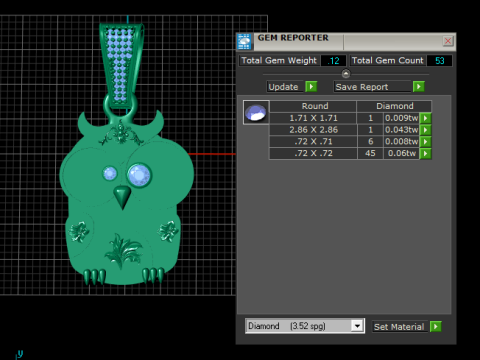Select the small gem in owl's eye
The width and height of the screenshot is (480, 360).
(x=110, y=174)
